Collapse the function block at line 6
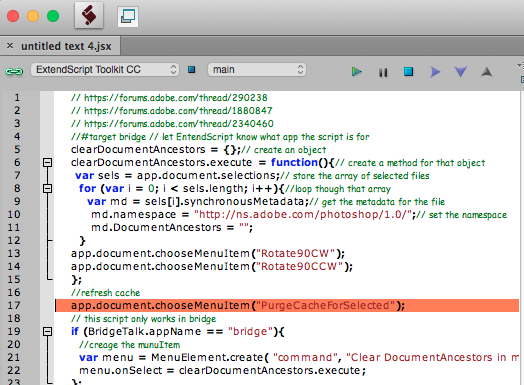The width and height of the screenshot is (524, 385). 47,162
